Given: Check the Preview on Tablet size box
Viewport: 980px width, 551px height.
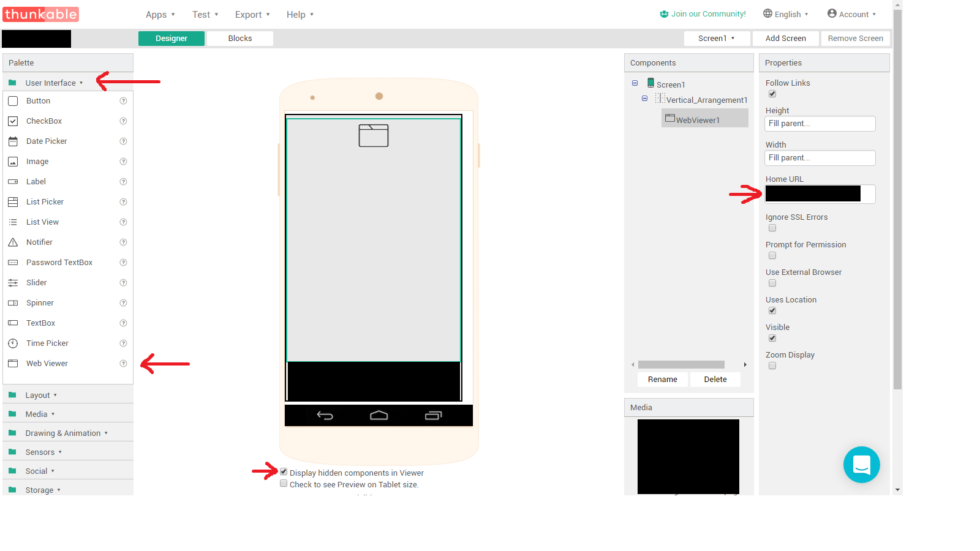Looking at the screenshot, I should (284, 484).
